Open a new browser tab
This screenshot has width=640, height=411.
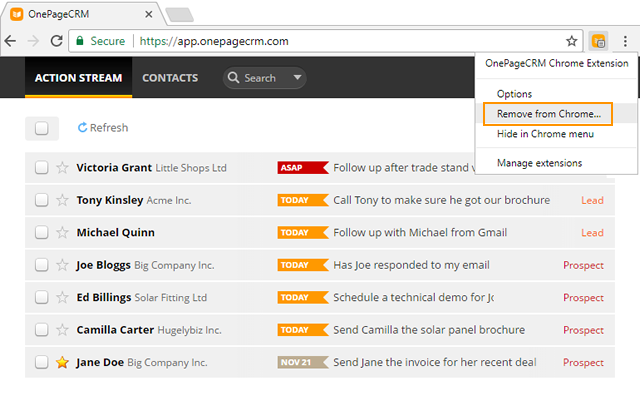(x=180, y=15)
